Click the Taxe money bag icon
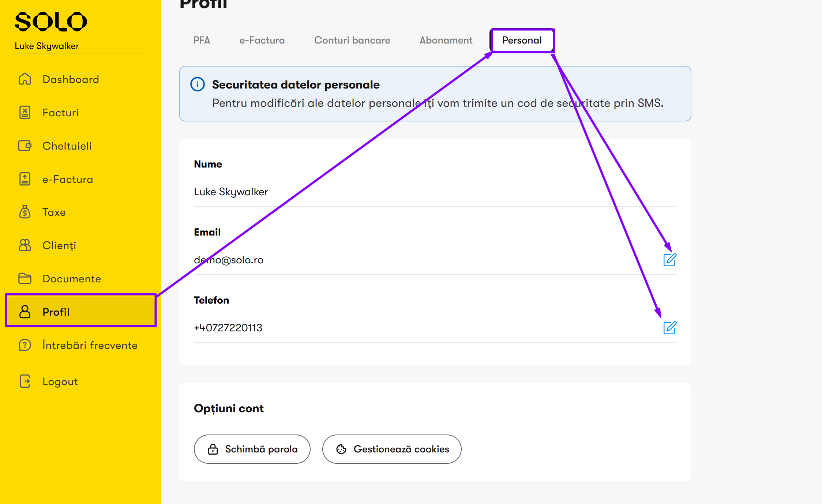822x504 pixels. click(25, 212)
